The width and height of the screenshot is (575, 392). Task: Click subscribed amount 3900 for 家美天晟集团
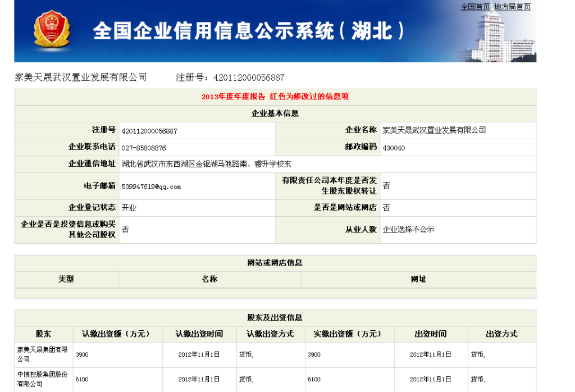82,354
